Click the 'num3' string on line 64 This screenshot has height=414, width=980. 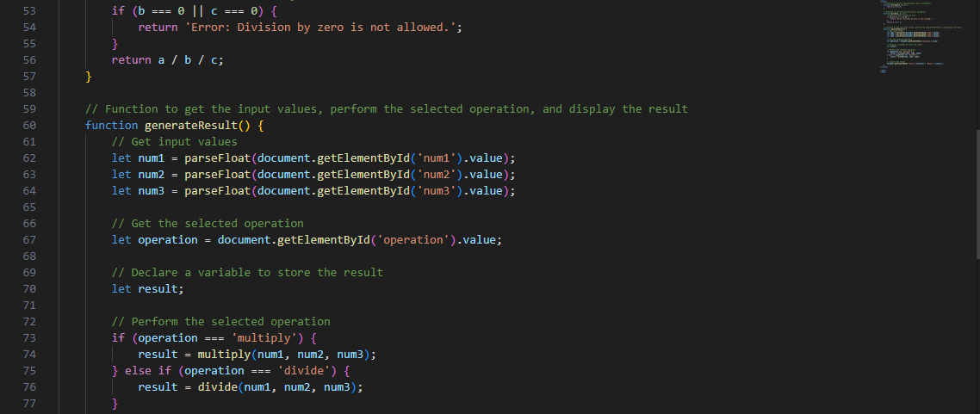437,190
